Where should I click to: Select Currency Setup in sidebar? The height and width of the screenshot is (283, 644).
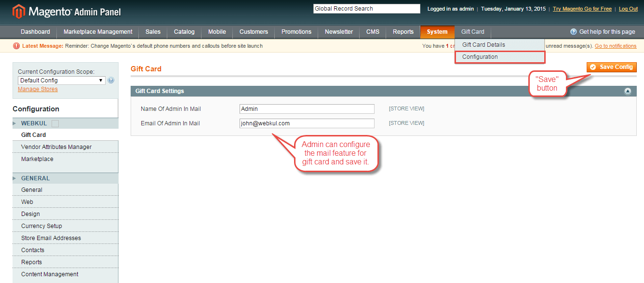tap(65, 226)
